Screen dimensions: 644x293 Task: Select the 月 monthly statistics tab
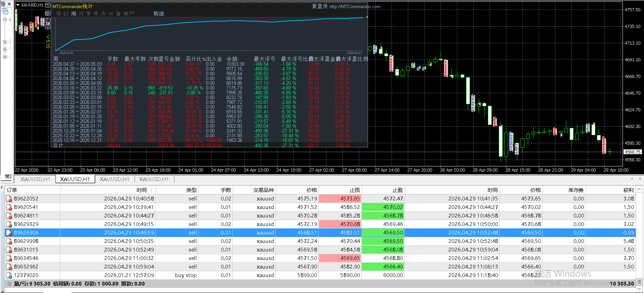pos(81,14)
